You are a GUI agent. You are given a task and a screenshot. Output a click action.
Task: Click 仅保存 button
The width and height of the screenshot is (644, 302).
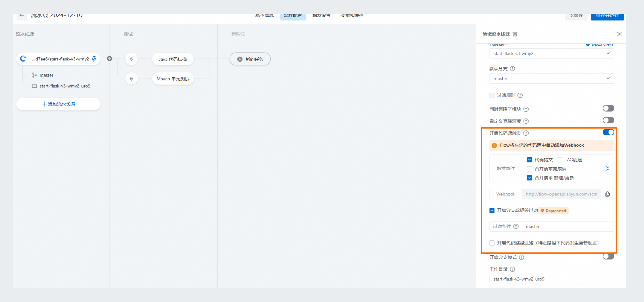coord(576,16)
